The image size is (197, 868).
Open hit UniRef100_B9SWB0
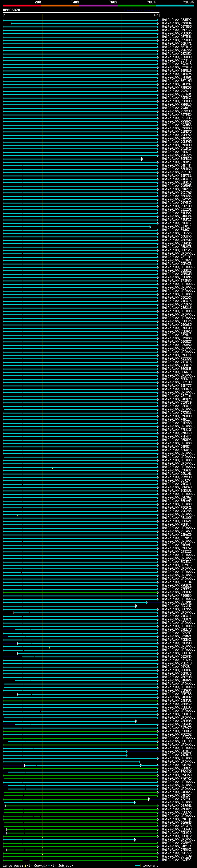coord(177,40)
